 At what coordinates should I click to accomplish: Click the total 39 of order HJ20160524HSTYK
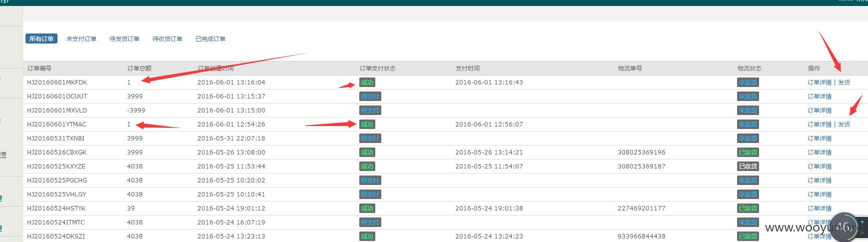pyautogui.click(x=131, y=208)
